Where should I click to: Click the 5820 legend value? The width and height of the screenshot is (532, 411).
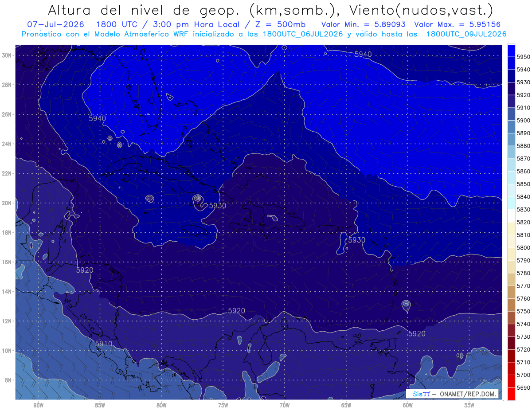[x=524, y=222]
